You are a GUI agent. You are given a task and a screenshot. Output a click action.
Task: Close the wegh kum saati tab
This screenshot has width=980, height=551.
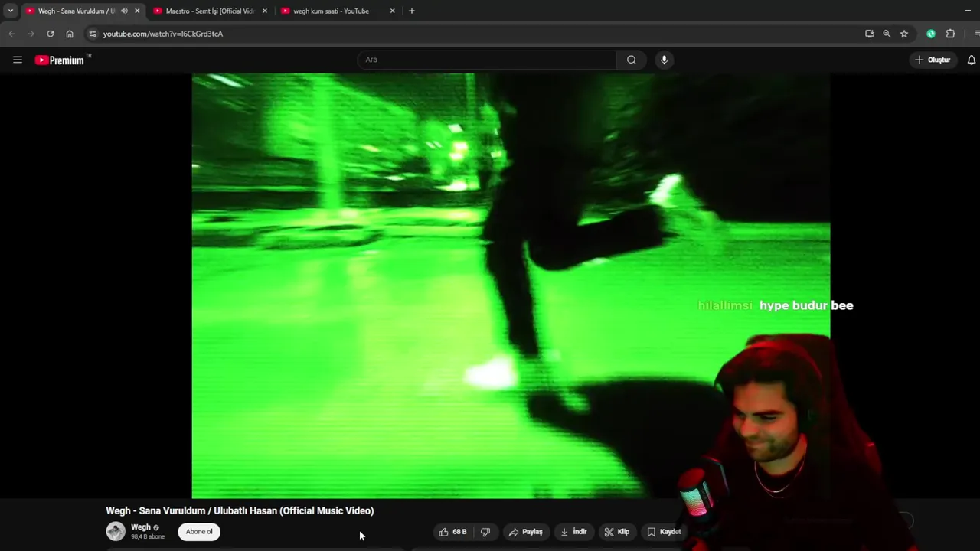coord(393,11)
